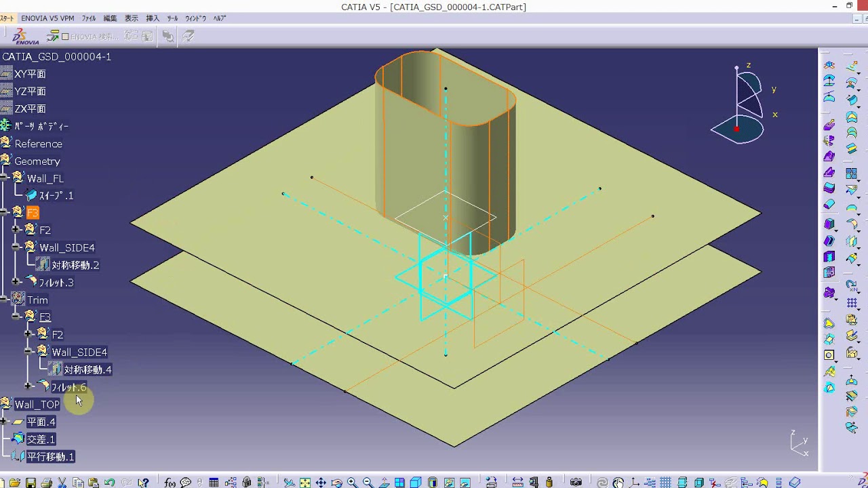Expand the フィレット.3 tree node

coord(16,282)
